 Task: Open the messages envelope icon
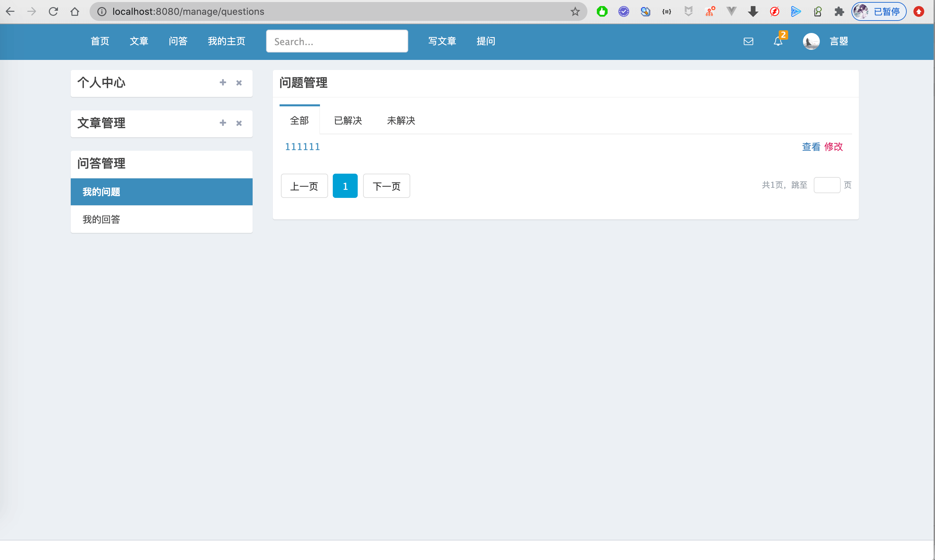748,41
